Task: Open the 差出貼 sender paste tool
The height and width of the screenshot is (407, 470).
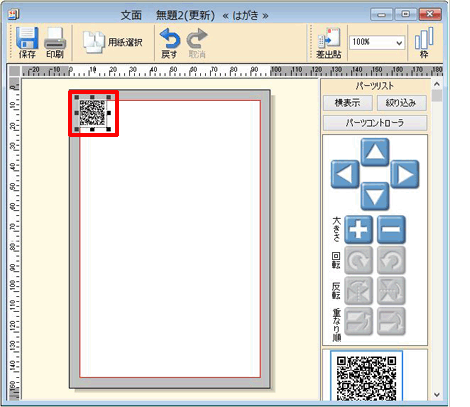Action: point(329,43)
